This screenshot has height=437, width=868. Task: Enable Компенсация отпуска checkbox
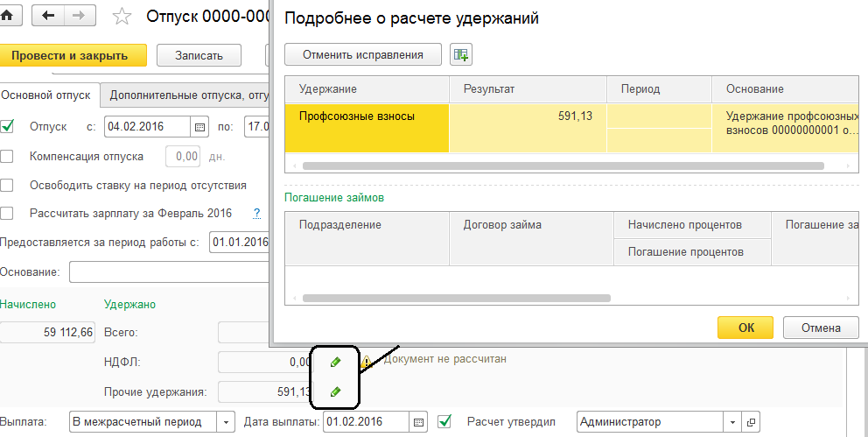[x=7, y=156]
